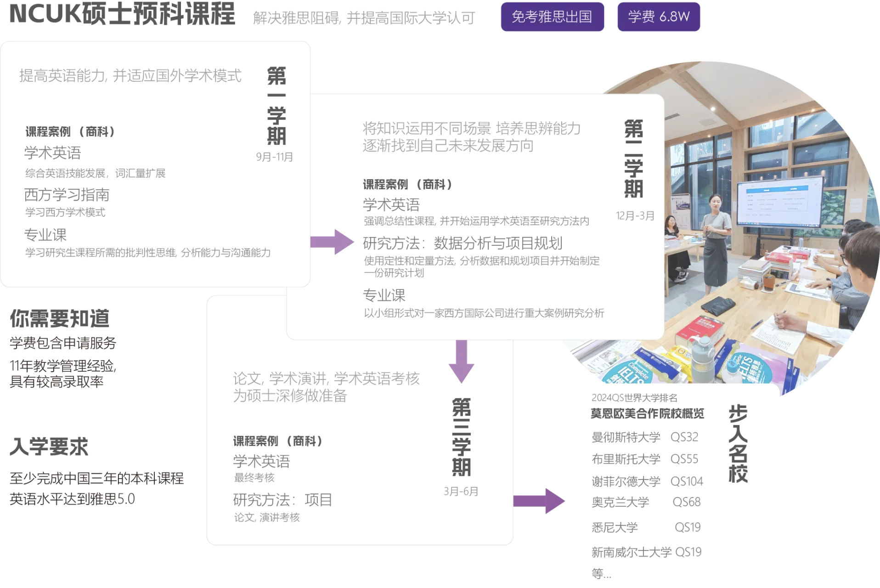Click the purple arrow pointing to university list
Screen dimensions: 880x588
click(x=538, y=501)
